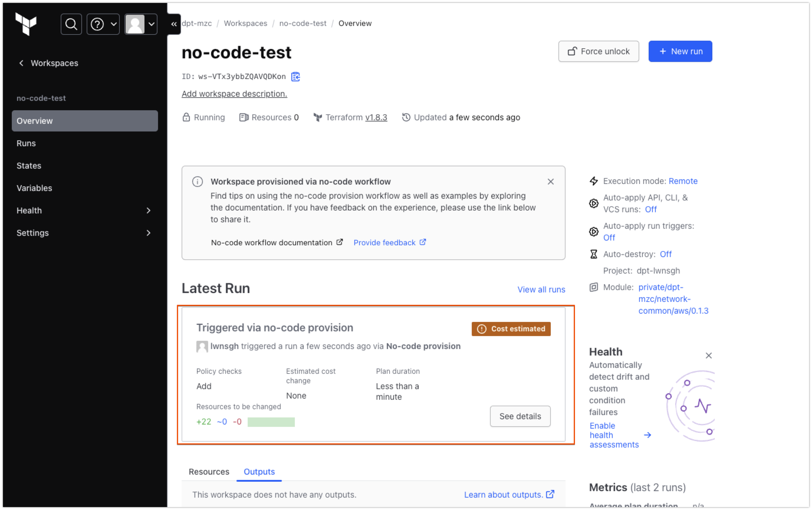
Task: Click the Module icon
Action: click(x=594, y=287)
